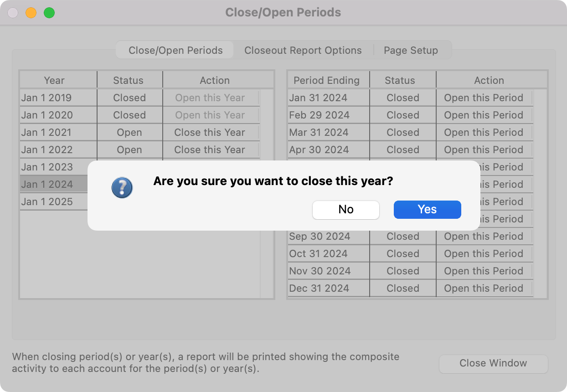567x392 pixels.
Task: Click the yellow minimize window button
Action: coord(31,13)
